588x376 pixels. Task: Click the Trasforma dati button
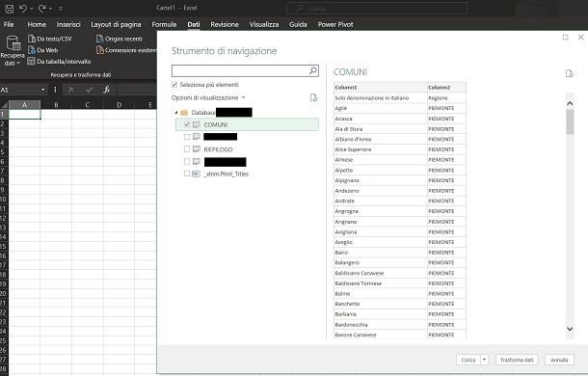517,360
